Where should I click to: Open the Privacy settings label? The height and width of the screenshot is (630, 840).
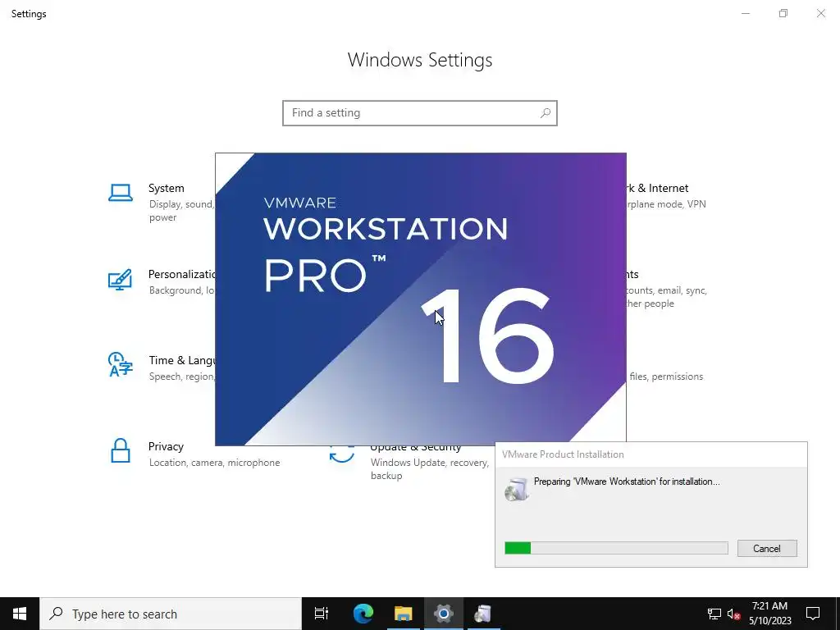click(x=166, y=446)
